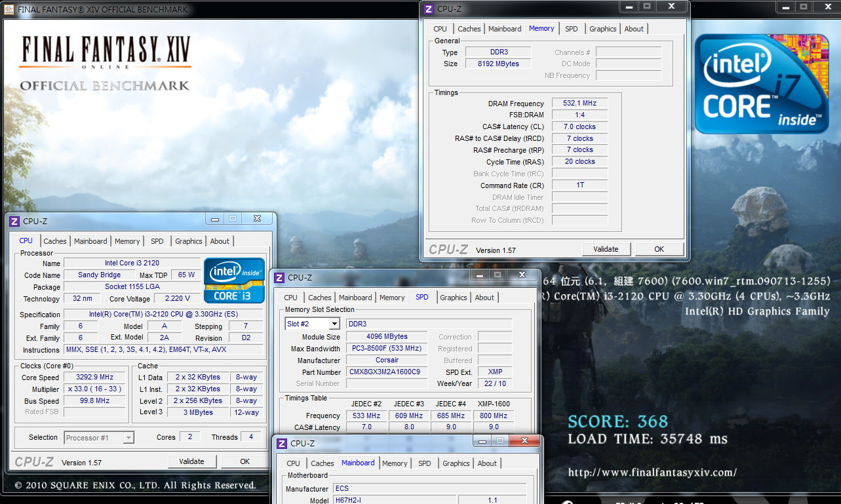The width and height of the screenshot is (841, 504).
Task: Switch to the Graphics tab in the Memory window
Action: (x=602, y=29)
